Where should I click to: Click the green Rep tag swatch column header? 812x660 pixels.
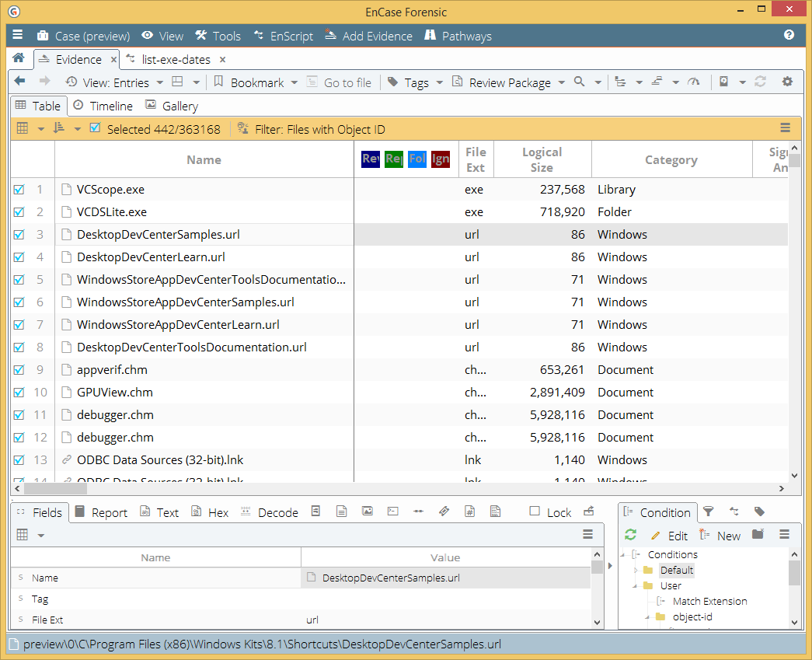(x=394, y=159)
